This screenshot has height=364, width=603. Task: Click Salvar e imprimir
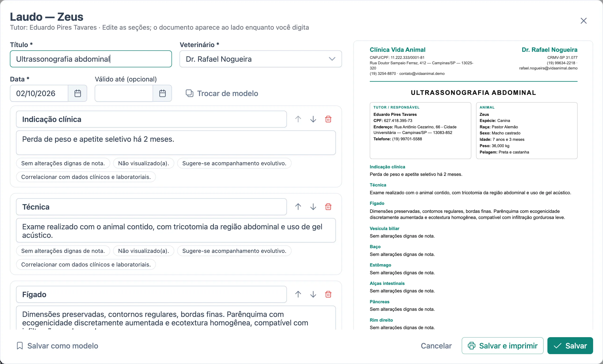502,346
